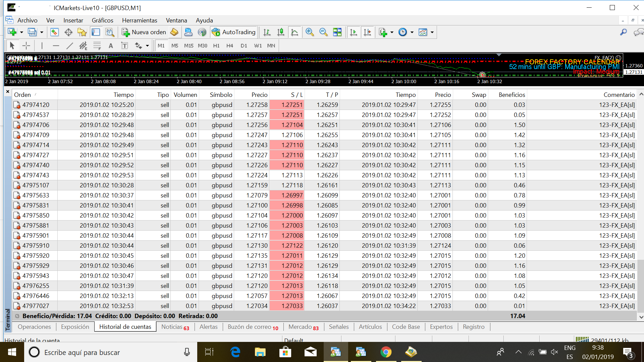The image size is (644, 362).
Task: Sort history by Beneficios column header
Action: coord(512,95)
